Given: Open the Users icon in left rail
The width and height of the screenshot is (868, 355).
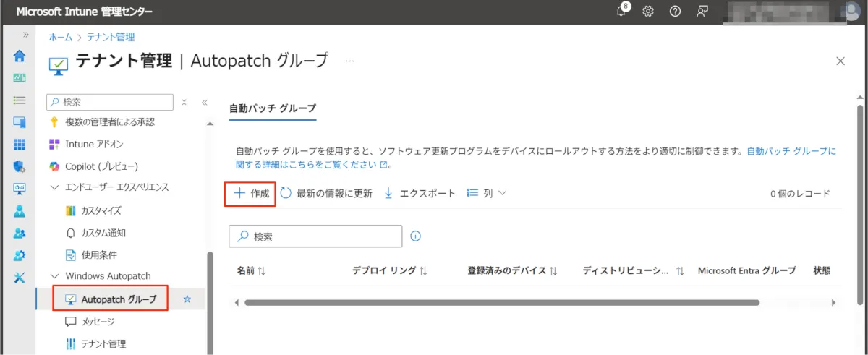Looking at the screenshot, I should [20, 211].
